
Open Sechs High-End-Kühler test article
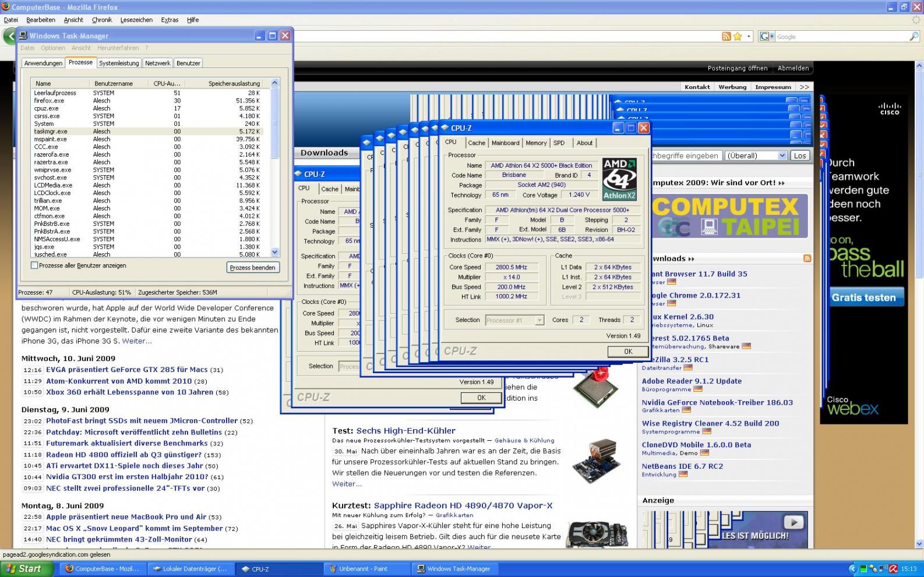pyautogui.click(x=405, y=431)
